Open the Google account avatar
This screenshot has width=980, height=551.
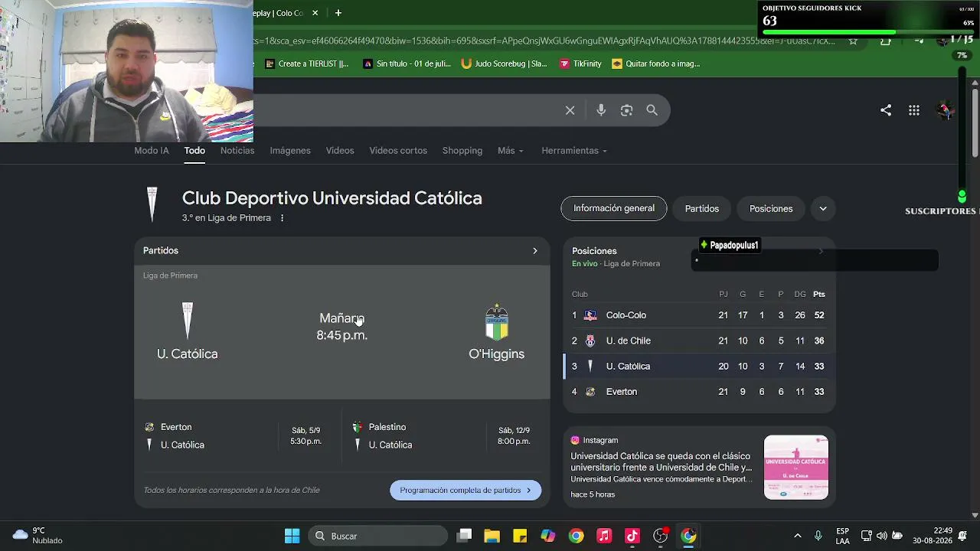pos(945,110)
